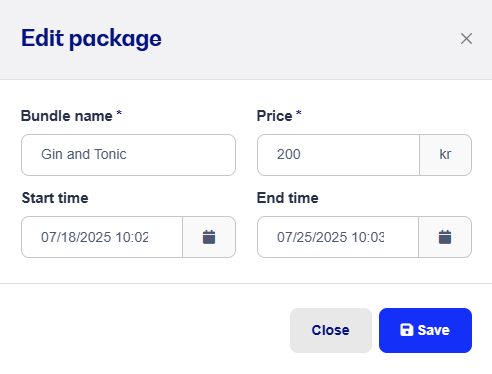Screen dimensions: 492x374
Task: Click the Price required asterisk
Action: (x=299, y=113)
